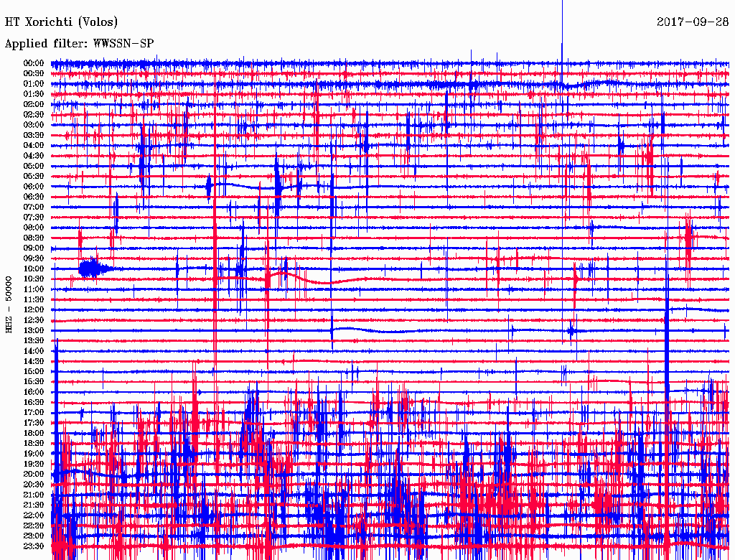The width and height of the screenshot is (735, 560).
Task: Select the 16:30 time label
Action: click(x=34, y=403)
